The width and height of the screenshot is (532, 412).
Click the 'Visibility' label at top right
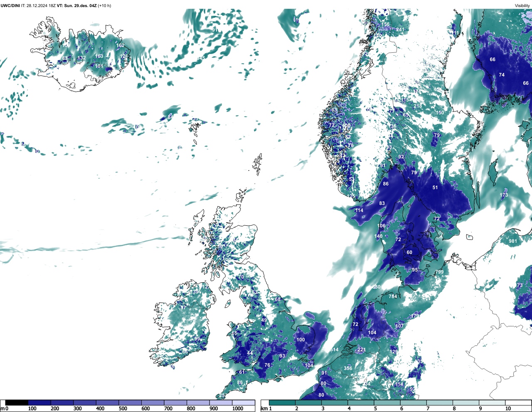pyautogui.click(x=522, y=6)
